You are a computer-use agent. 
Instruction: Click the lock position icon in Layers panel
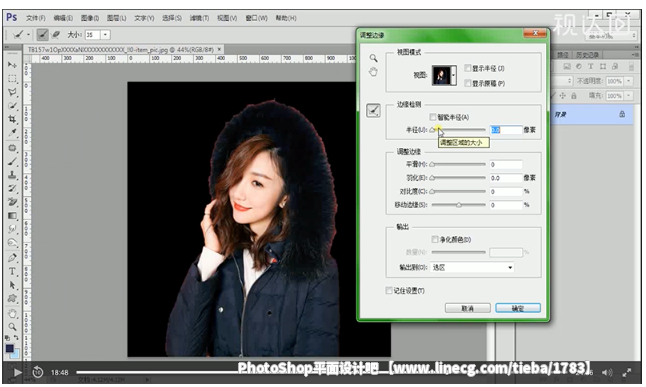point(562,96)
